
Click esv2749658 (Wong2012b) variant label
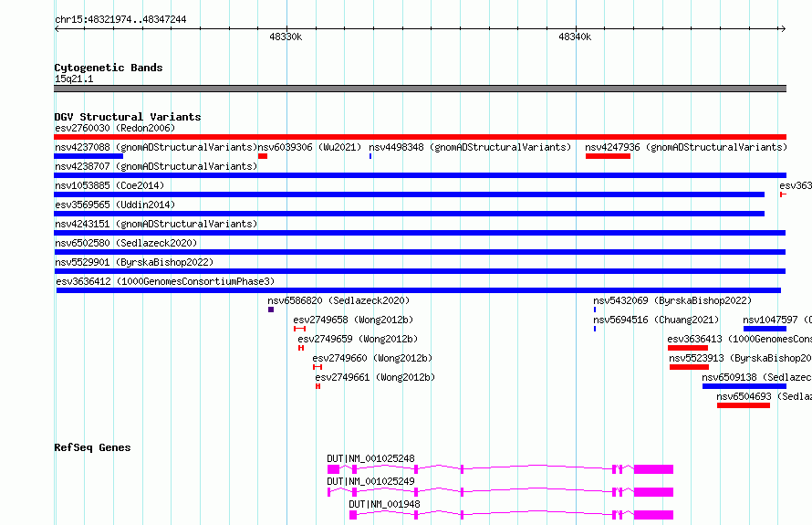tap(353, 320)
